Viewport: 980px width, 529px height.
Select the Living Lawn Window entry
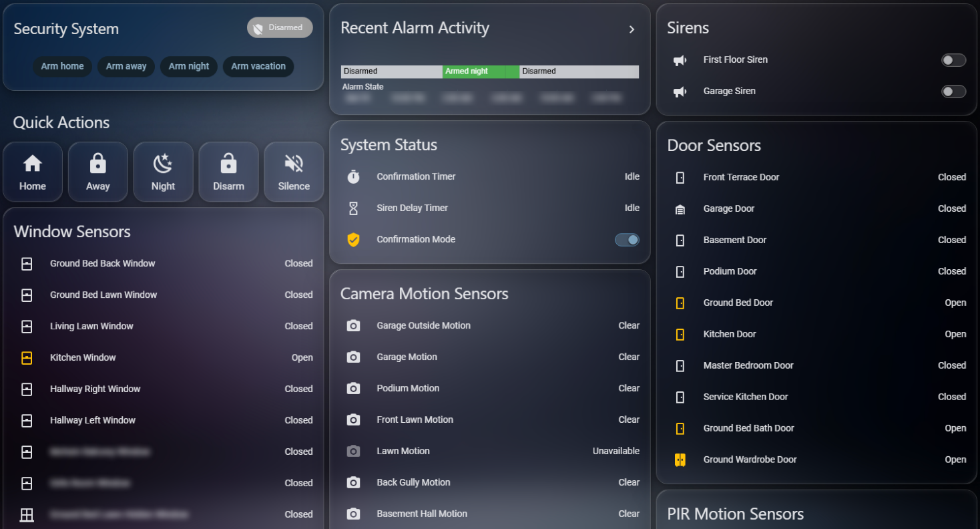click(164, 327)
